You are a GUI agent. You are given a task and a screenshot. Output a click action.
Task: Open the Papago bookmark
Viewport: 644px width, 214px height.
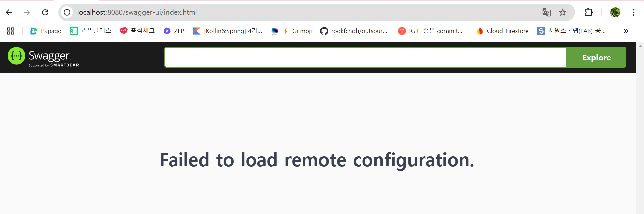(46, 31)
